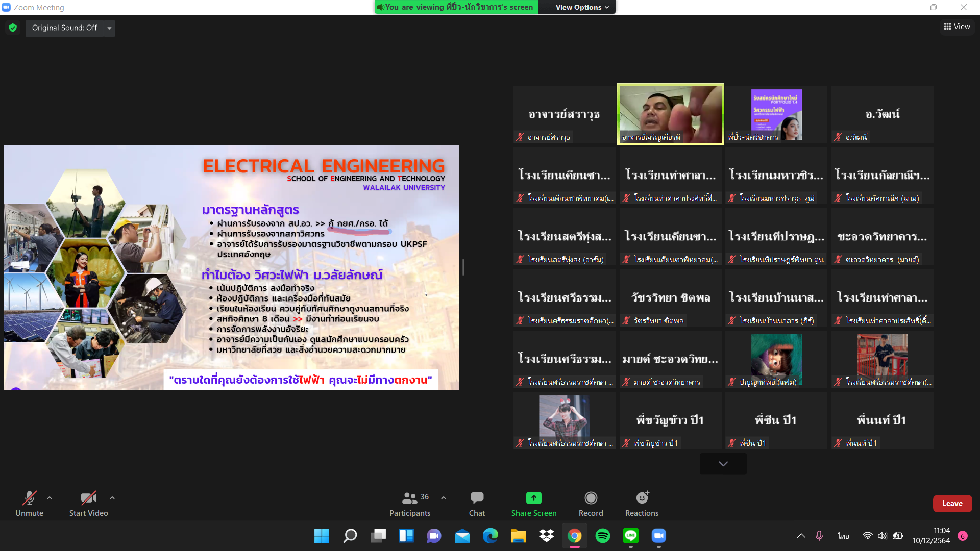
Task: Open the Original Sound dropdown arrow
Action: click(109, 28)
